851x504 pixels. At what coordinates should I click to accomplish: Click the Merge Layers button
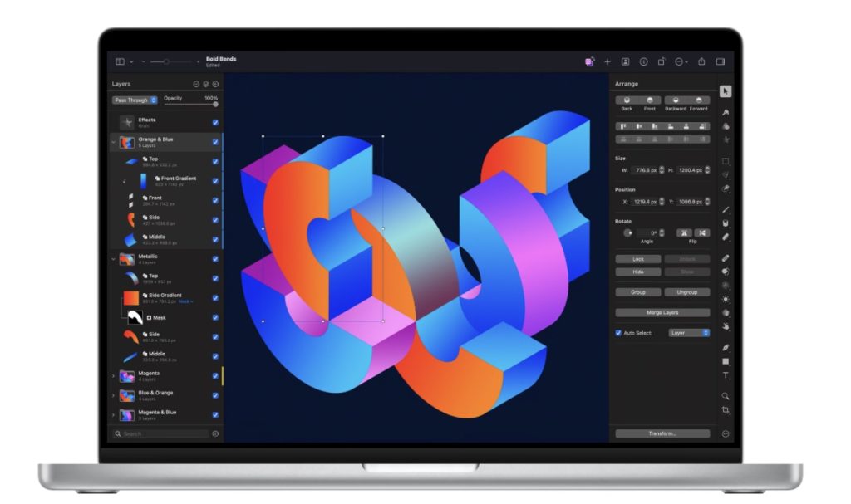[662, 312]
